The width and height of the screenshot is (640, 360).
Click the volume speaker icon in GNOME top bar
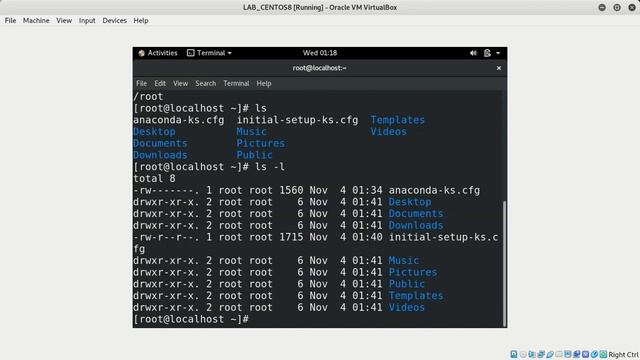click(x=473, y=53)
